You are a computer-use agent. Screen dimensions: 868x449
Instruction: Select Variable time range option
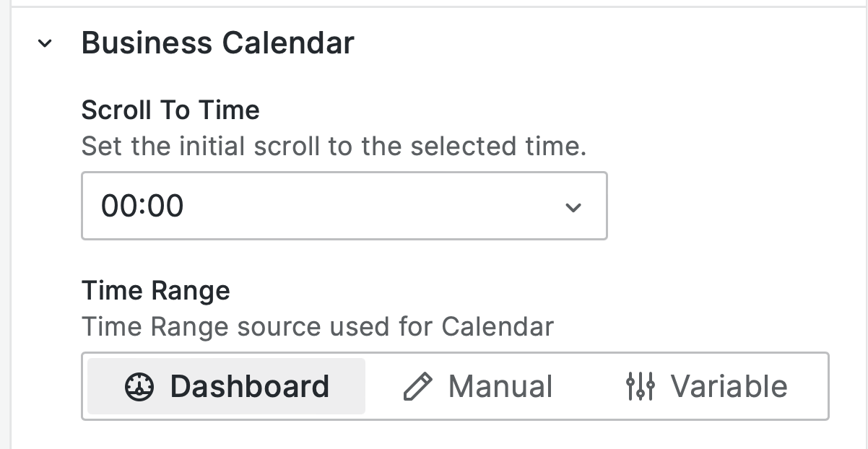tap(705, 386)
